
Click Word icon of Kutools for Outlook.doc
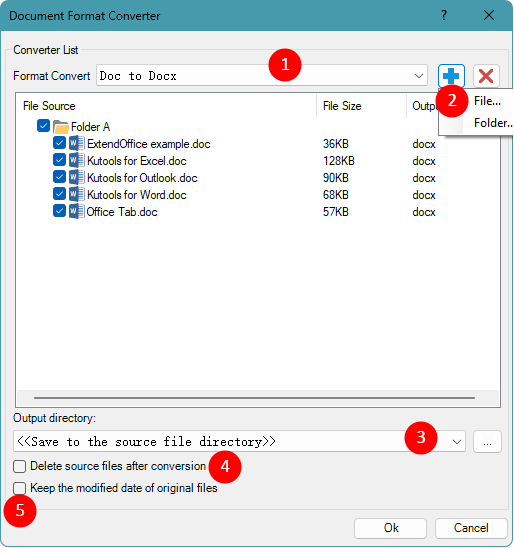(76, 178)
